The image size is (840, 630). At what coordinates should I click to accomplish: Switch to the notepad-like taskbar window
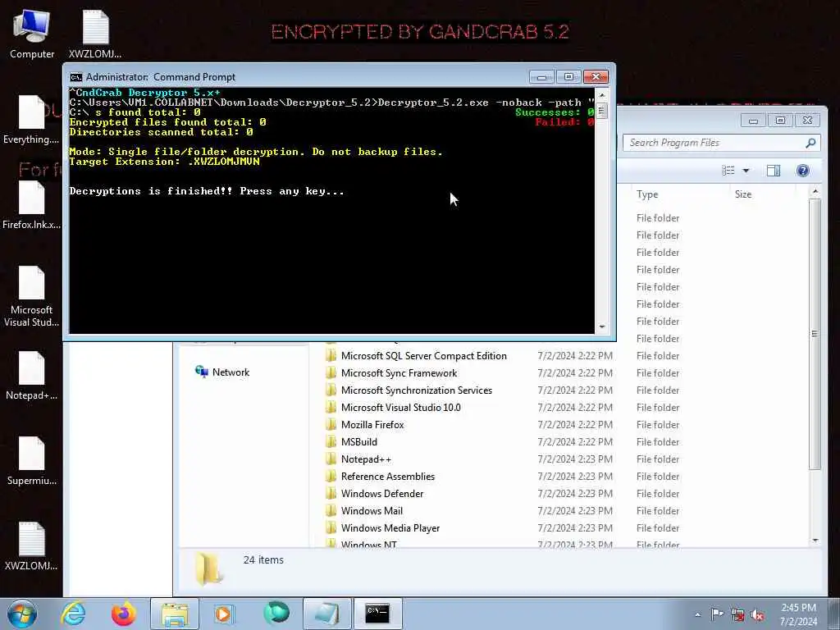(x=326, y=614)
